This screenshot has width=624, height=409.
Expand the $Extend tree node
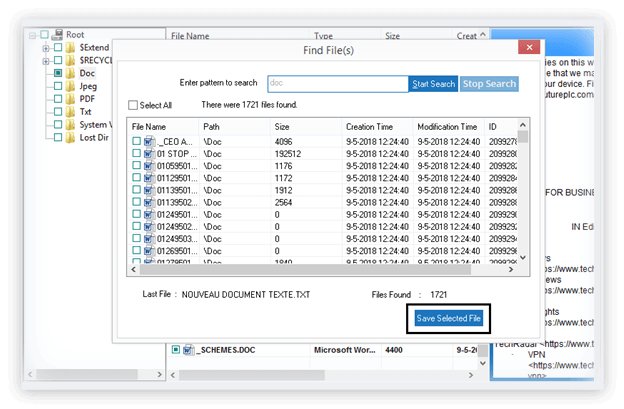click(46, 47)
